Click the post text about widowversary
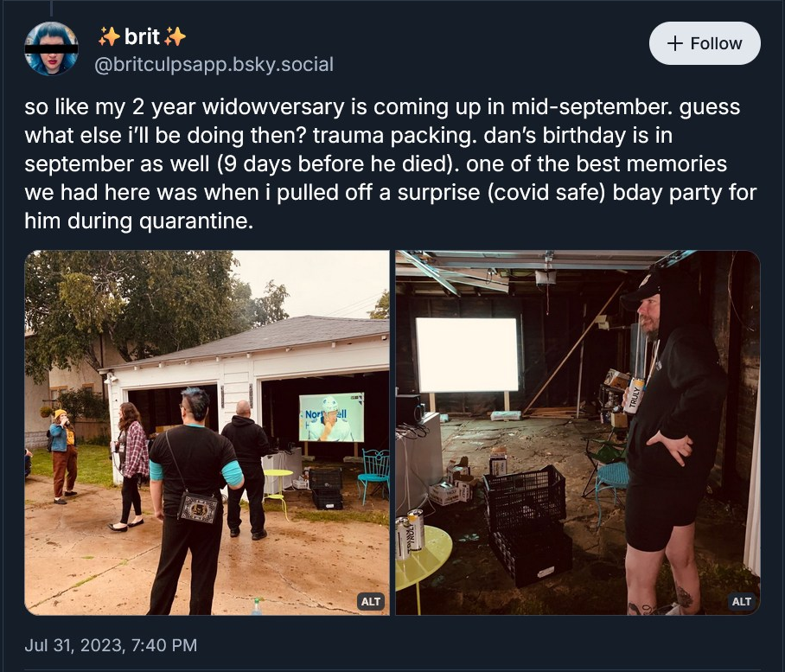 (x=391, y=163)
